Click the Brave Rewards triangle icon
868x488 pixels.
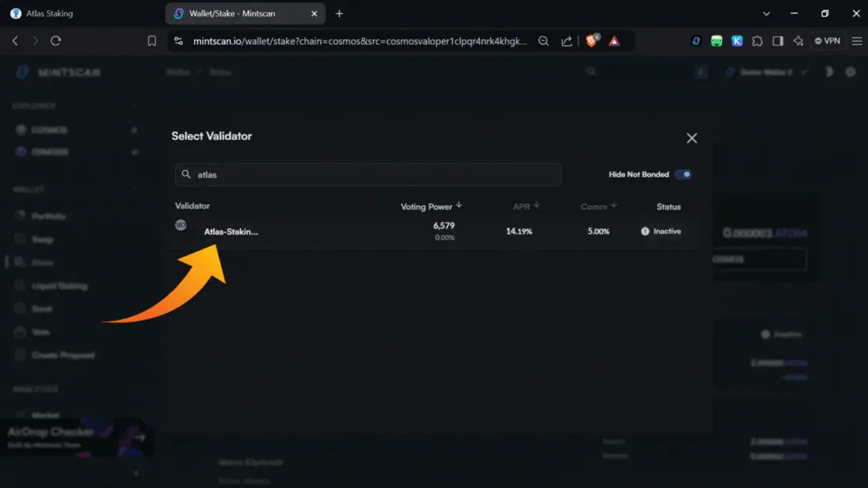pyautogui.click(x=614, y=41)
